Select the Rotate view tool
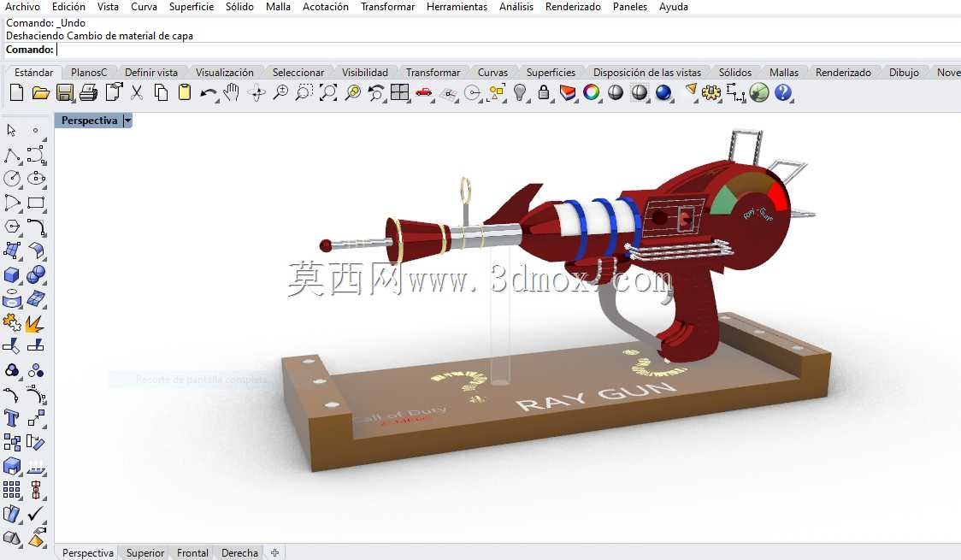This screenshot has width=961, height=560. (x=256, y=93)
